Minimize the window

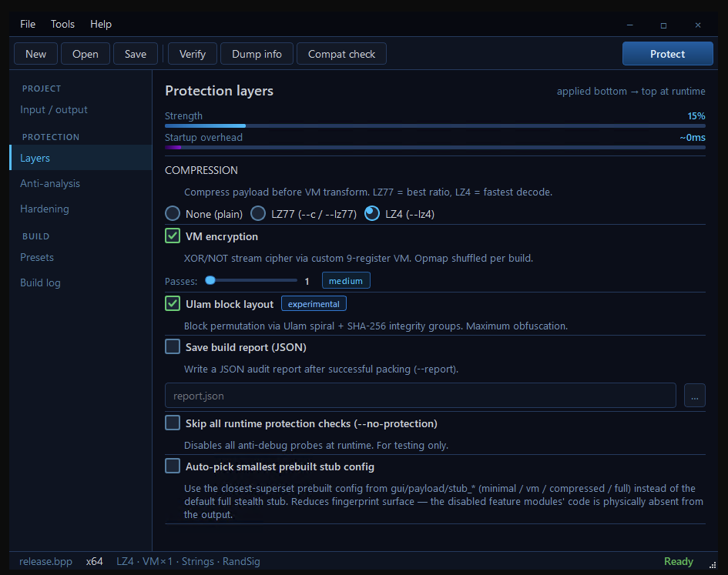coord(630,25)
